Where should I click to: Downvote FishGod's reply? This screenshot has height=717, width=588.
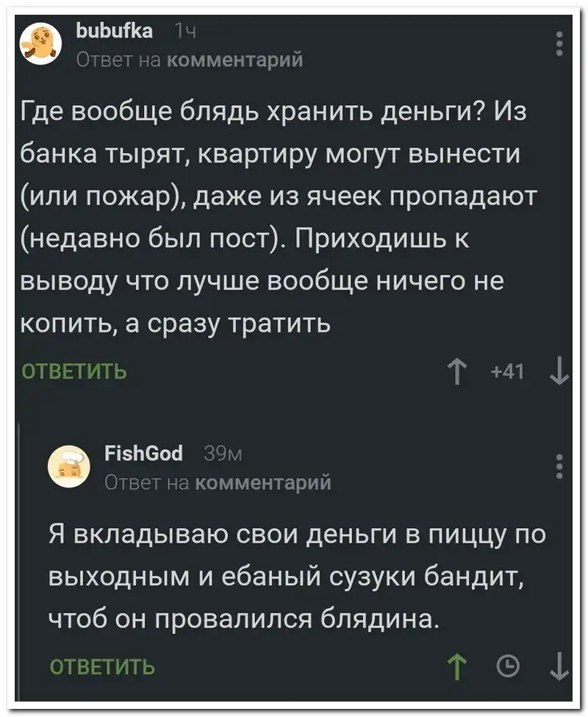click(x=559, y=666)
